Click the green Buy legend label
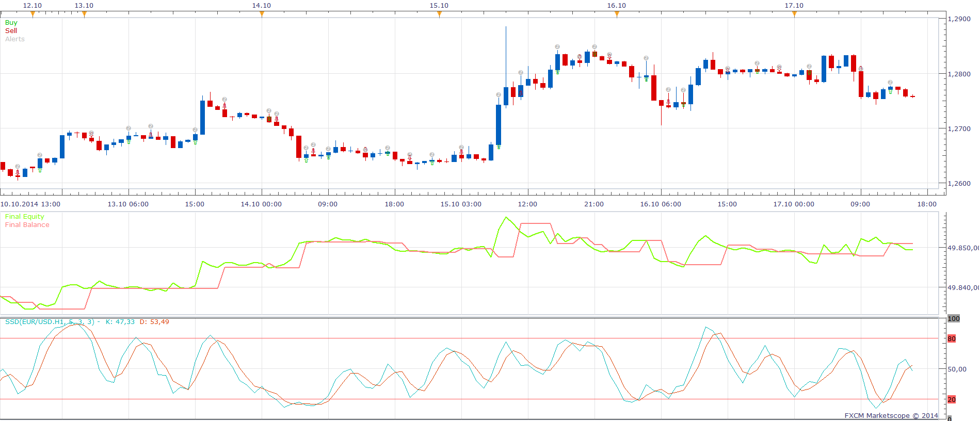Screen dimensions: 980x421 [11, 23]
